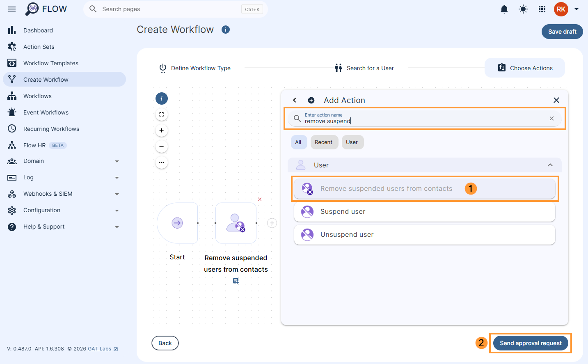Expand the account dropdown arrow

tap(577, 9)
